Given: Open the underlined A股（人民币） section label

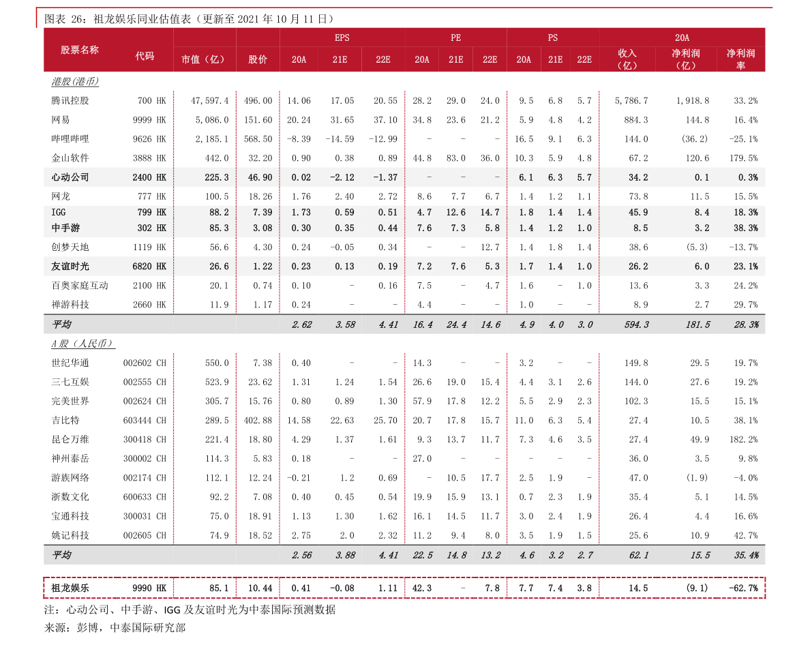Looking at the screenshot, I should click(83, 344).
